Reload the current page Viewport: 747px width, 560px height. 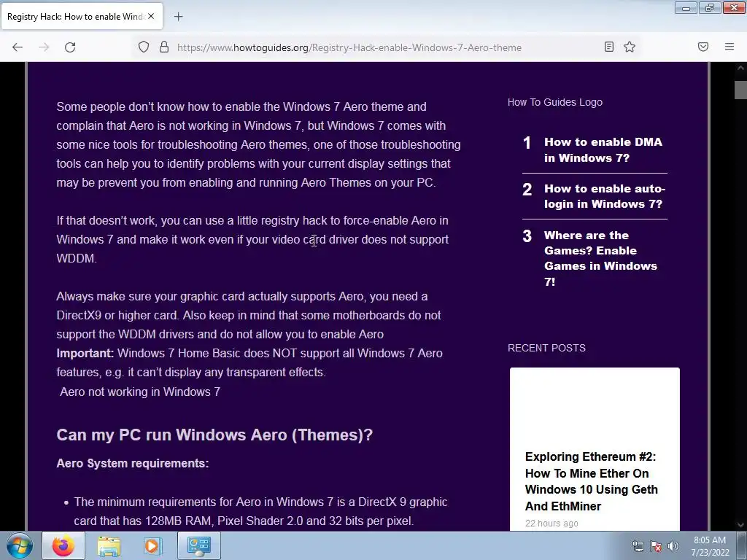pyautogui.click(x=70, y=47)
